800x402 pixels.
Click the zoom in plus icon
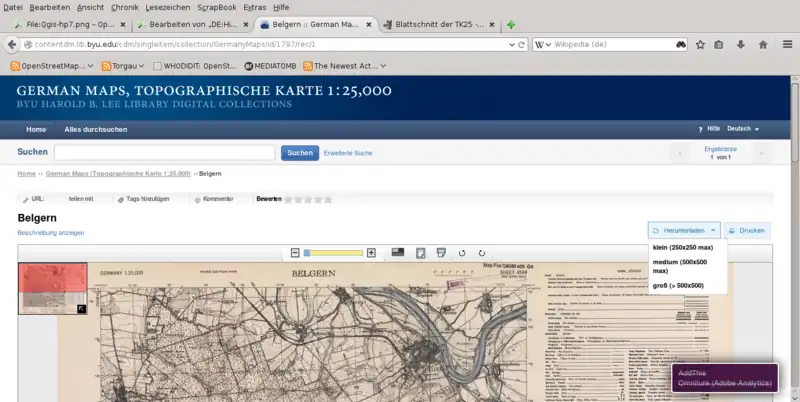[x=371, y=253]
